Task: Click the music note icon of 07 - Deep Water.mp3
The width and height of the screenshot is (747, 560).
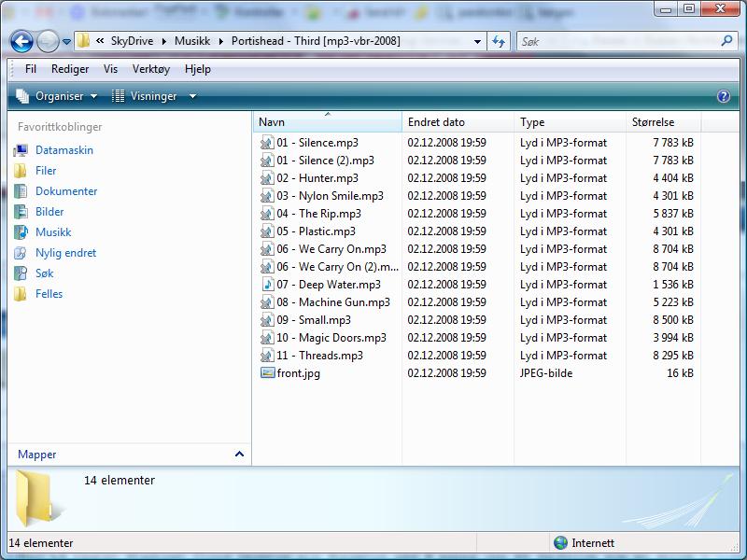Action: pos(267,285)
